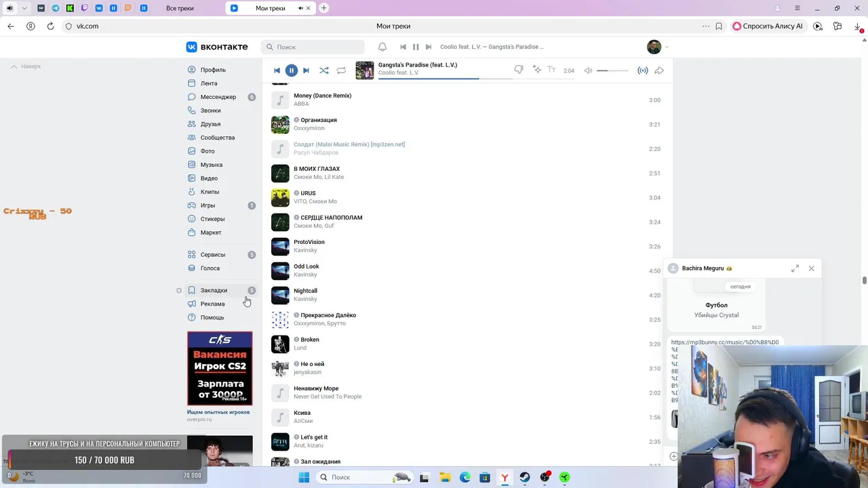868x488 pixels.
Task: Open Фото in the left sidebar
Action: point(208,151)
